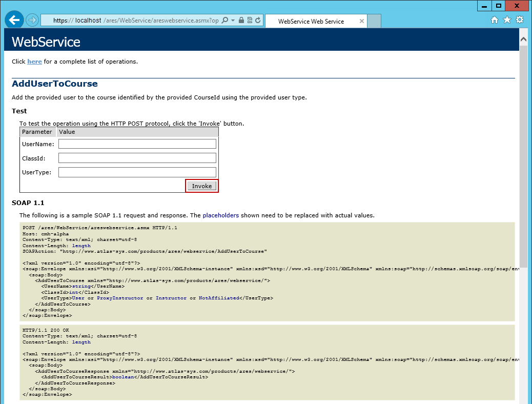Click the browser Back navigation arrow
Viewport: 532px width, 404px height.
click(x=14, y=19)
